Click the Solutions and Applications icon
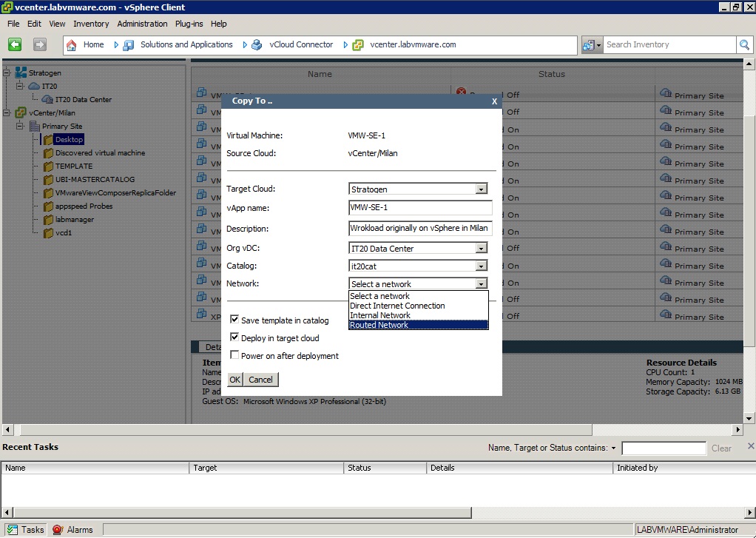Screen dimensions: 756x538 point(128,45)
